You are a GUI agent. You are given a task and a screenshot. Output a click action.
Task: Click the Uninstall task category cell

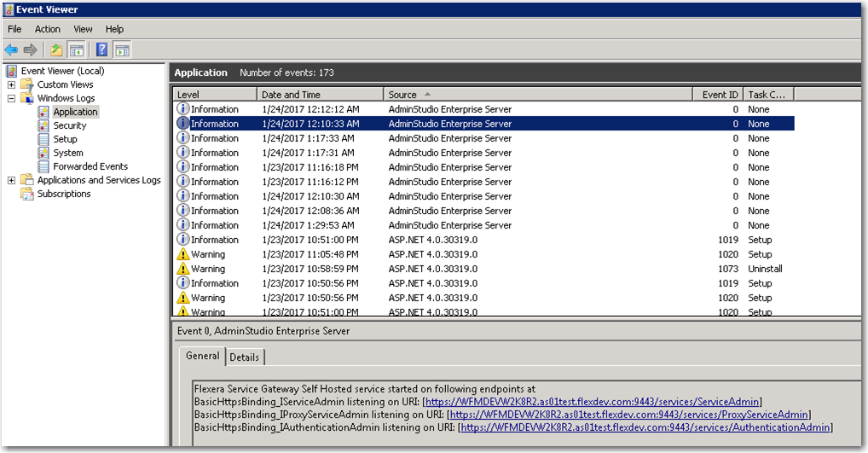765,269
